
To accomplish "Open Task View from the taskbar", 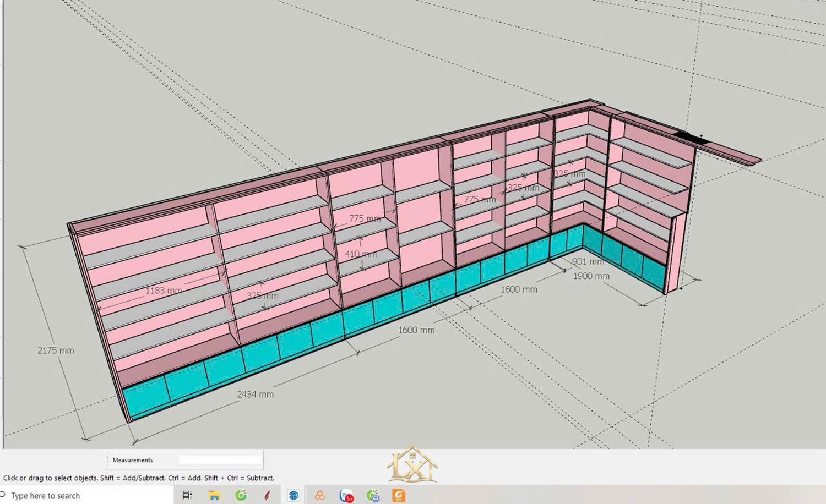I will (187, 495).
